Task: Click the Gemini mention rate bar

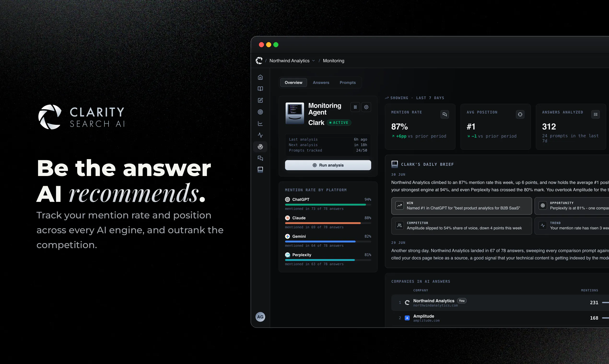Action: (328, 242)
